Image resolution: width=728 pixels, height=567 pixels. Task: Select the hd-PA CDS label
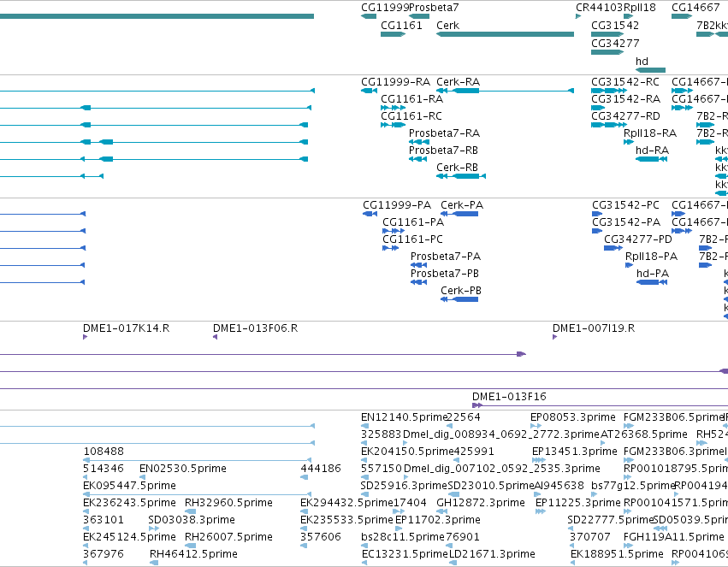(653, 274)
